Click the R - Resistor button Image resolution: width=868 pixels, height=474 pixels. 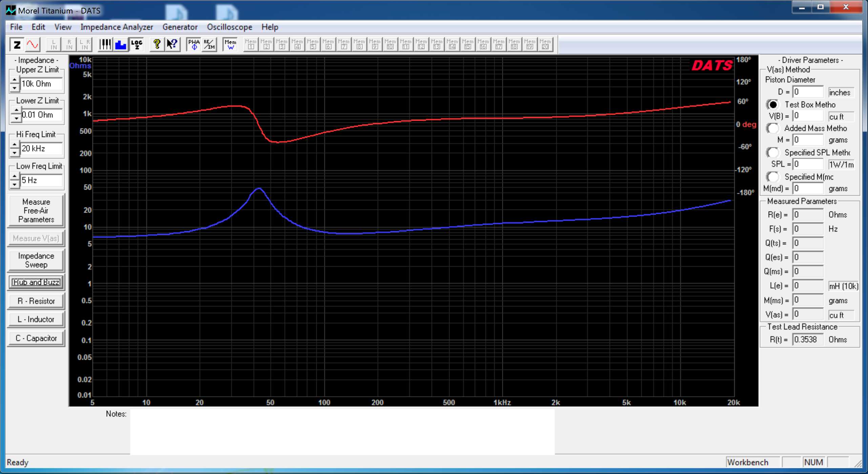point(36,301)
